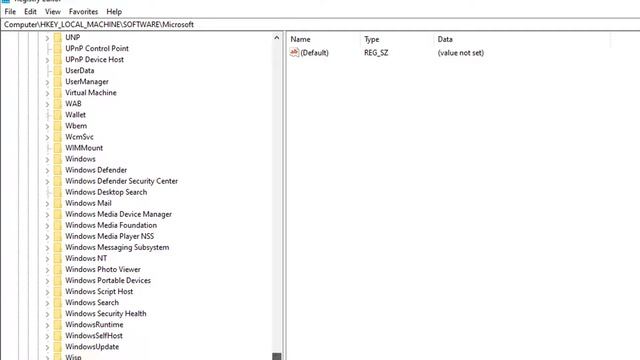Click the UPnP Control Point folder icon
Viewport: 640px width, 360px height.
58,48
